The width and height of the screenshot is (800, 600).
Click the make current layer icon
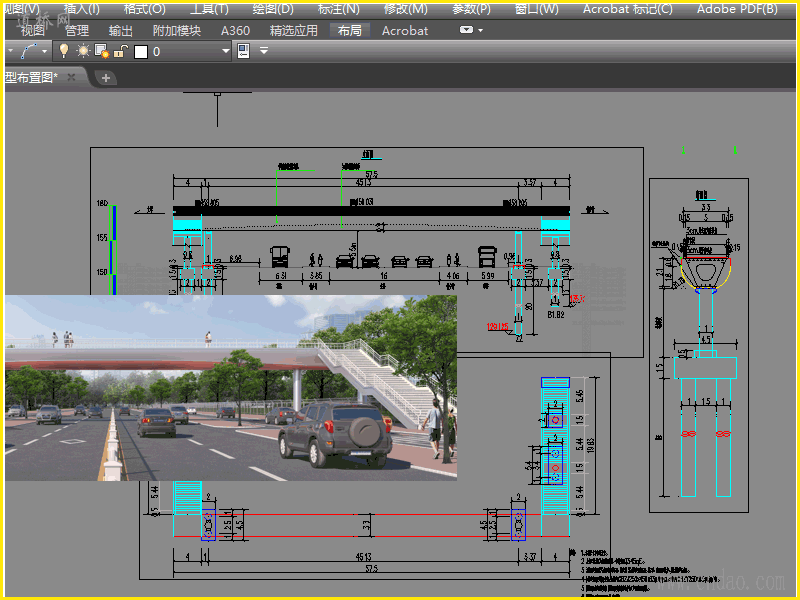tap(243, 51)
